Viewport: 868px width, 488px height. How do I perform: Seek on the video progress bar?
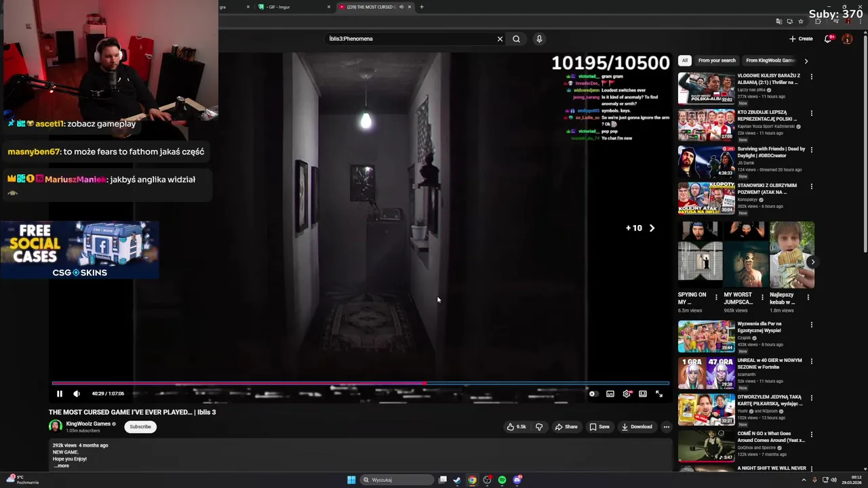[x=361, y=384]
